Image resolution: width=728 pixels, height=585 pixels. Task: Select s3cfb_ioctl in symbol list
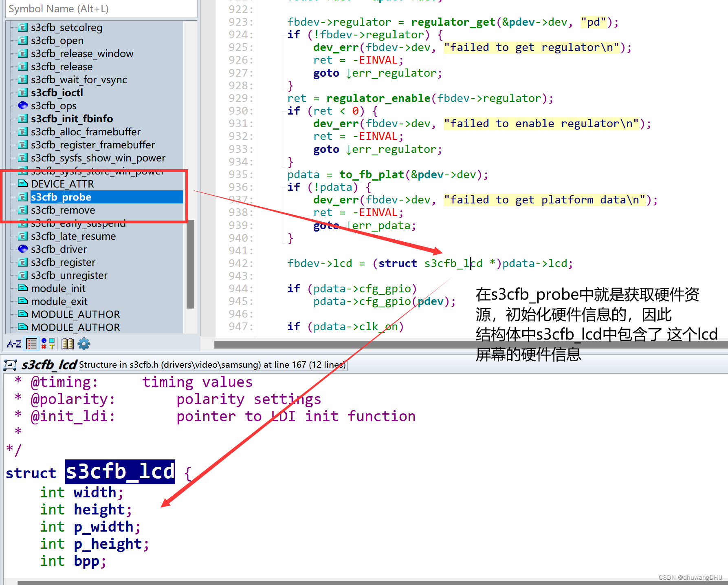(57, 93)
